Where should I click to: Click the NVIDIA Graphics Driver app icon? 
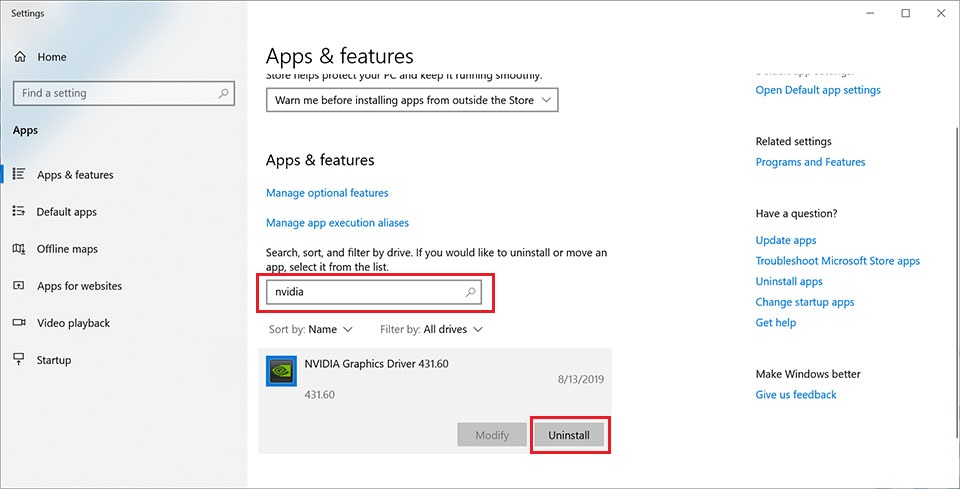pos(282,371)
